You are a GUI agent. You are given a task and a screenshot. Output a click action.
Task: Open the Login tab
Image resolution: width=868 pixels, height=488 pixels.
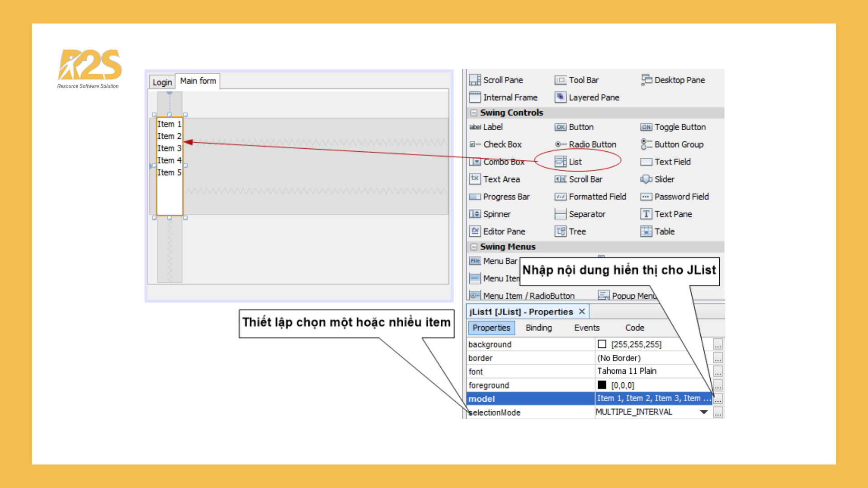point(162,82)
